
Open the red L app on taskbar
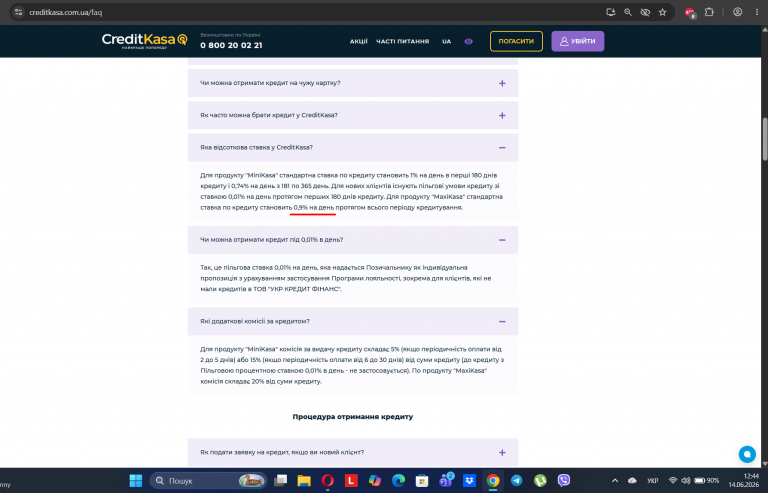(x=351, y=481)
